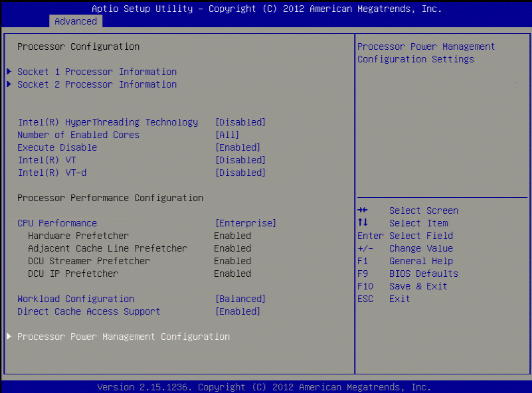This screenshot has height=393, width=532.
Task: Click the arrow beside Processor Power Management Configuration
Action: pos(9,337)
